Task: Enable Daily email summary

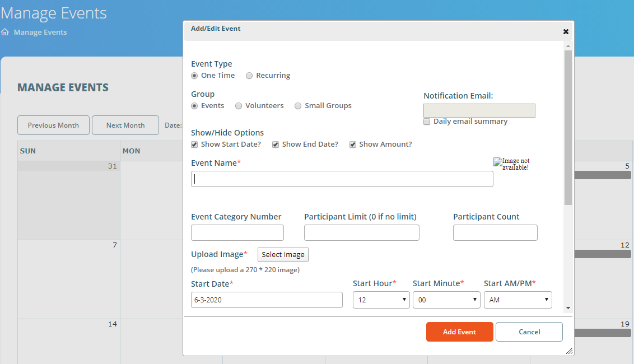Action: pos(427,122)
